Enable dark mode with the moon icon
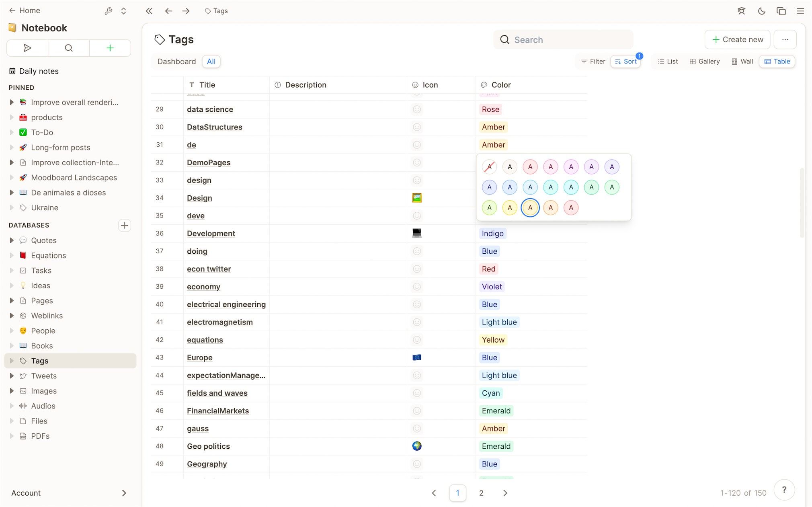This screenshot has height=507, width=812. pyautogui.click(x=761, y=11)
